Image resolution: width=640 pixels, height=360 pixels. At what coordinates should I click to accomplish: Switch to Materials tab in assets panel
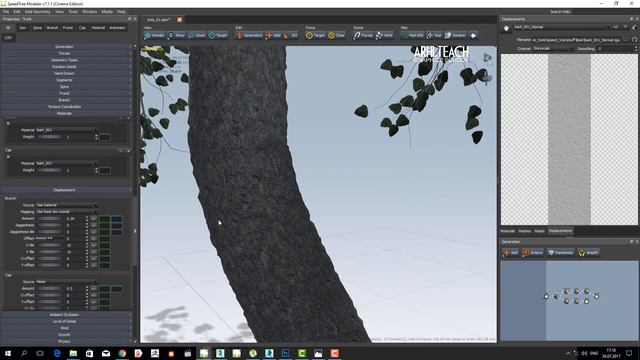coord(508,231)
